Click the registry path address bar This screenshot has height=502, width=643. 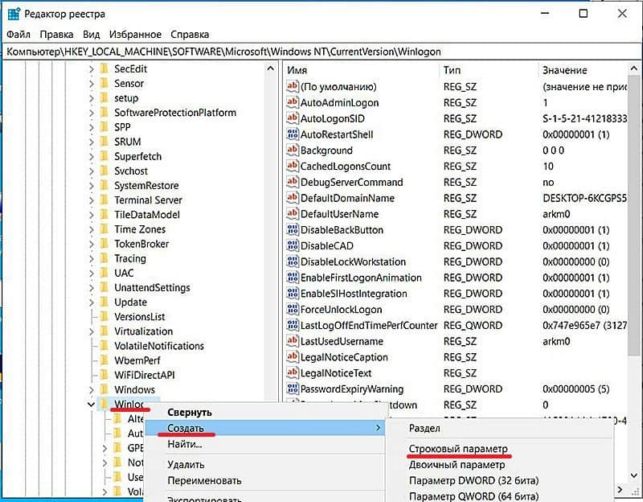tap(322, 52)
